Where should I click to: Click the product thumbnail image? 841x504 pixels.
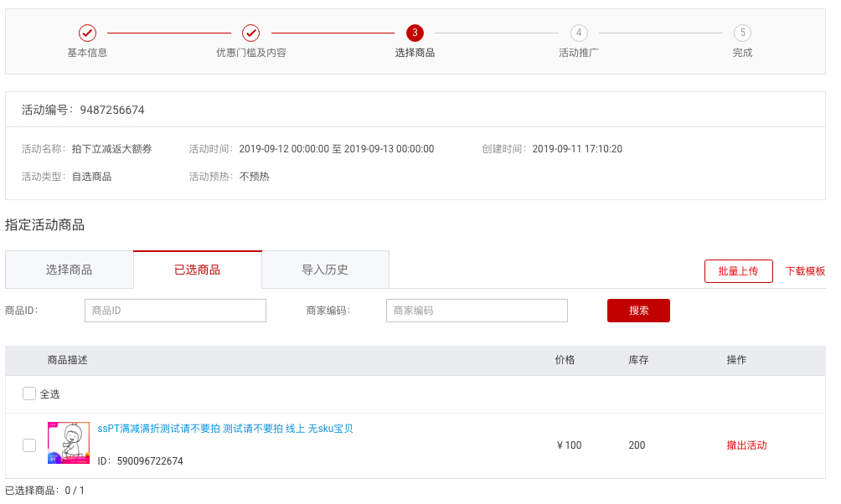point(69,443)
